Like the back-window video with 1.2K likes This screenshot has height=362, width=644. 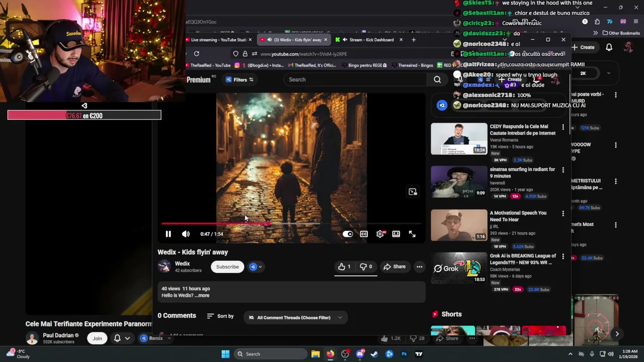pyautogui.click(x=390, y=338)
